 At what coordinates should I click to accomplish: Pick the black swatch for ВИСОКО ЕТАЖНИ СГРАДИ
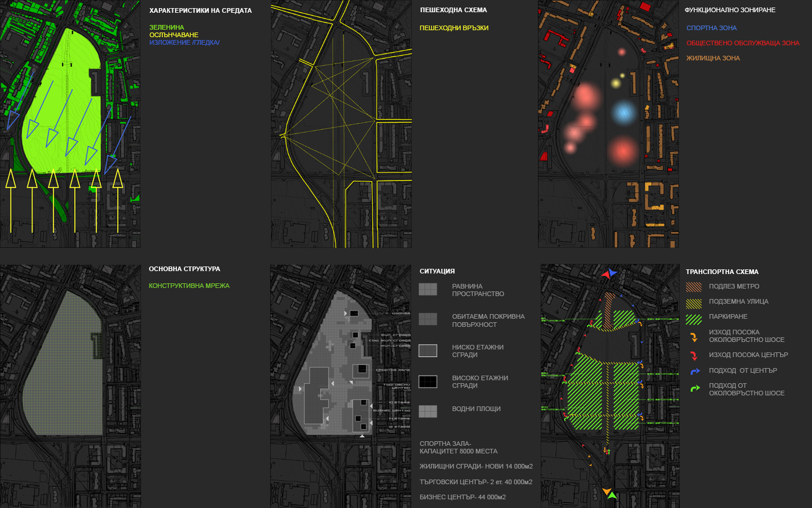click(x=428, y=381)
